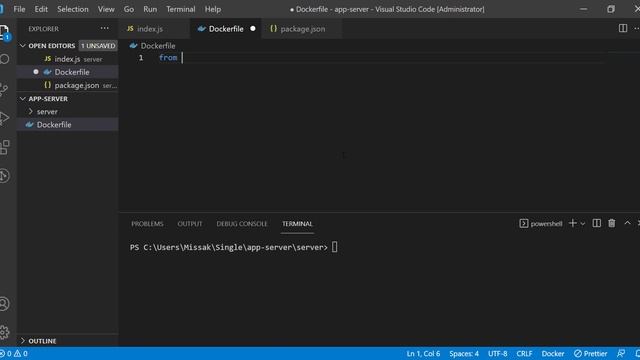Kill terminal with trash icon

click(x=611, y=223)
